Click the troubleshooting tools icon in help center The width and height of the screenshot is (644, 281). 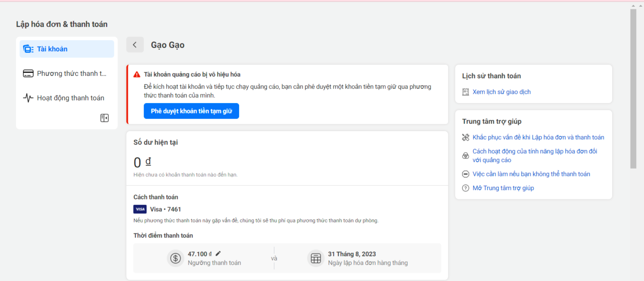pyautogui.click(x=465, y=137)
